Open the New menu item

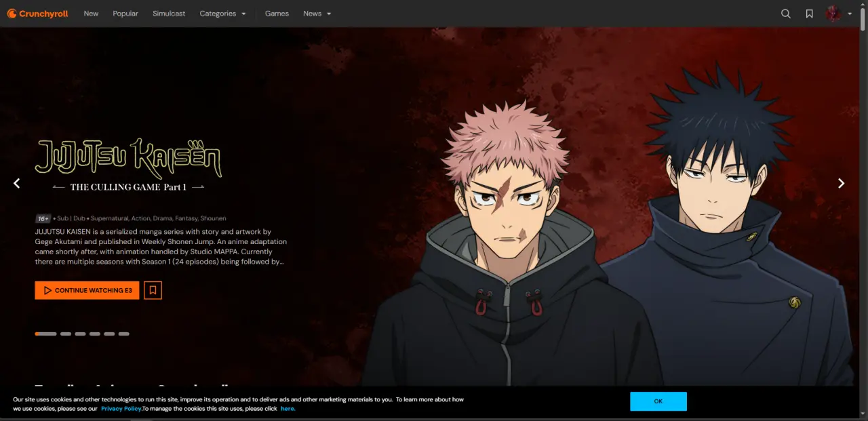(91, 14)
